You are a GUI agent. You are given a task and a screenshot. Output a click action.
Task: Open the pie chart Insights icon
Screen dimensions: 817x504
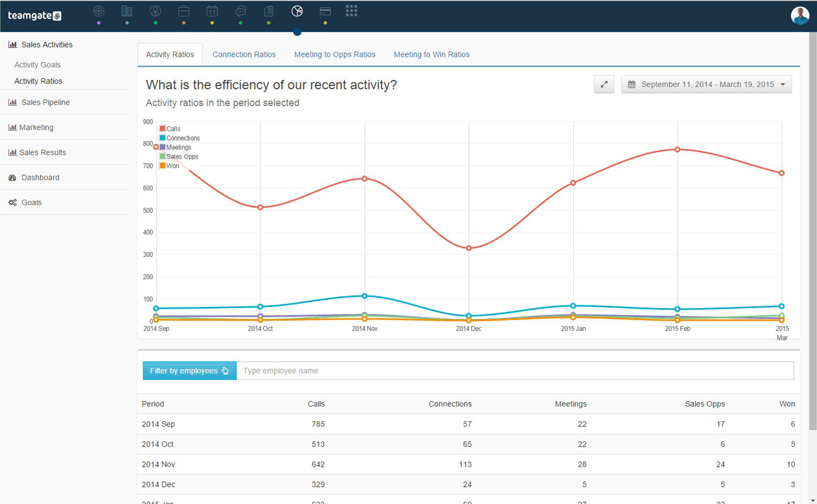click(297, 11)
